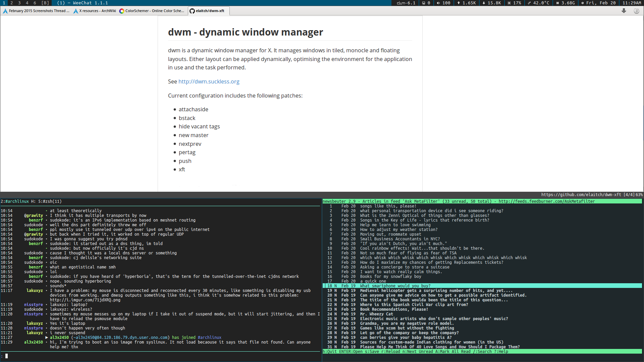Click the upload arrow network icon
The image size is (644, 362).
[x=459, y=3]
